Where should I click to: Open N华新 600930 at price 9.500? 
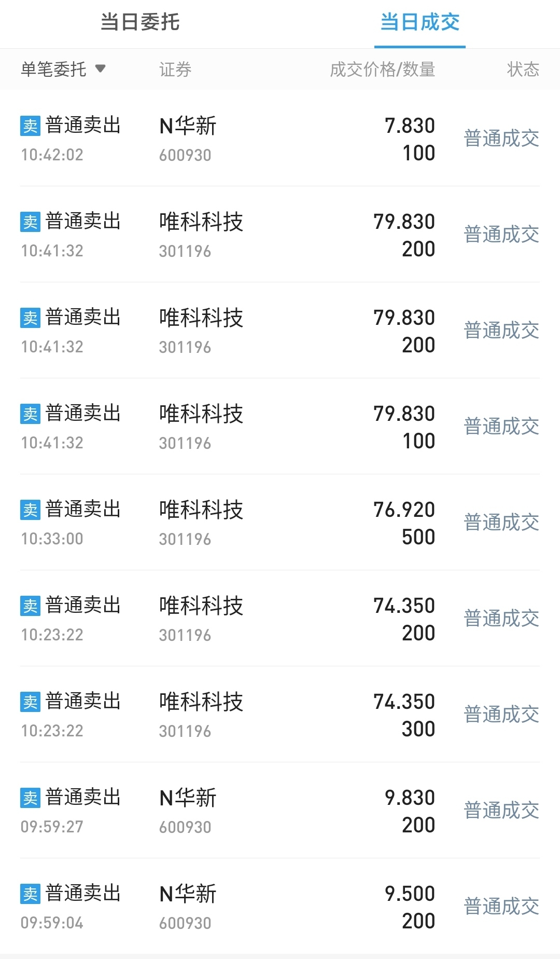(x=280, y=907)
